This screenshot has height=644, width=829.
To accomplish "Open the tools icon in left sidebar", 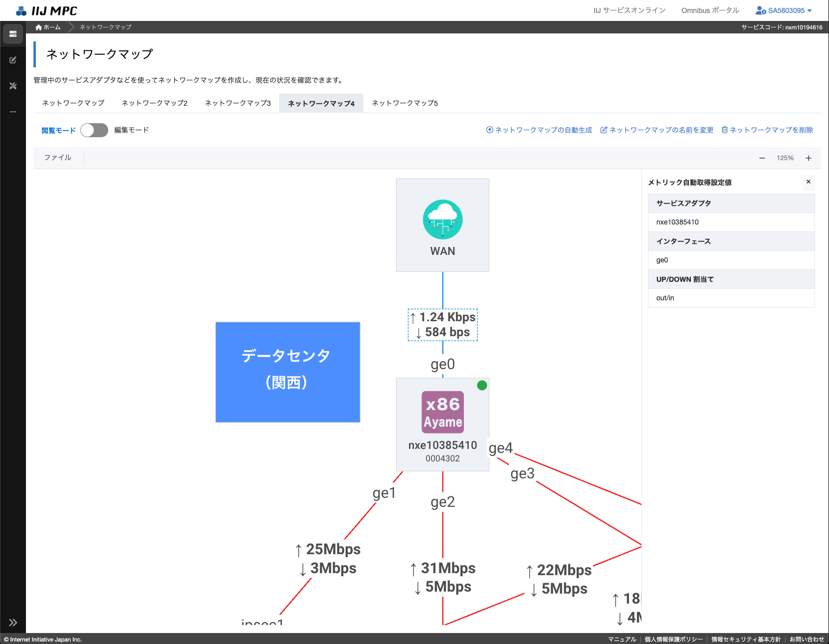I will [13, 86].
